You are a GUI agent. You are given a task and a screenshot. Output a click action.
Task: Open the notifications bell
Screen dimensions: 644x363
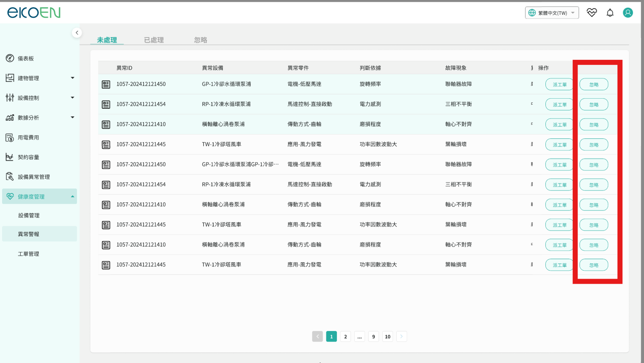coord(610,13)
